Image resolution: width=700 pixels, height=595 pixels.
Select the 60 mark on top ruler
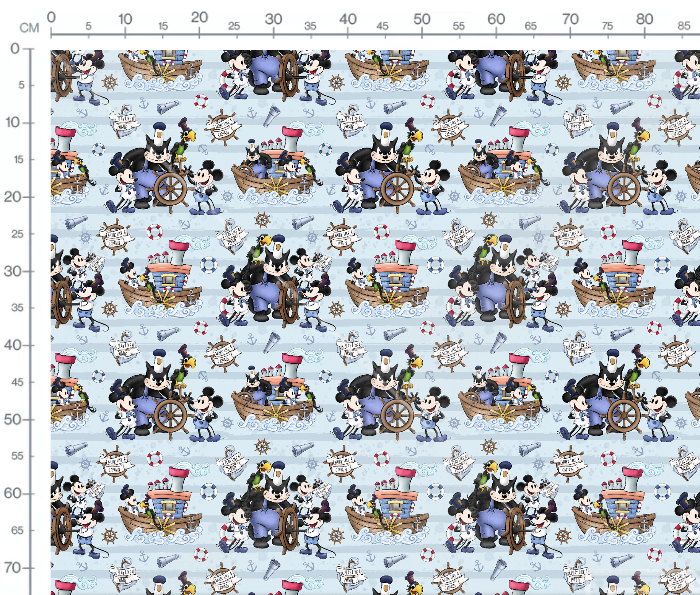pos(496,19)
